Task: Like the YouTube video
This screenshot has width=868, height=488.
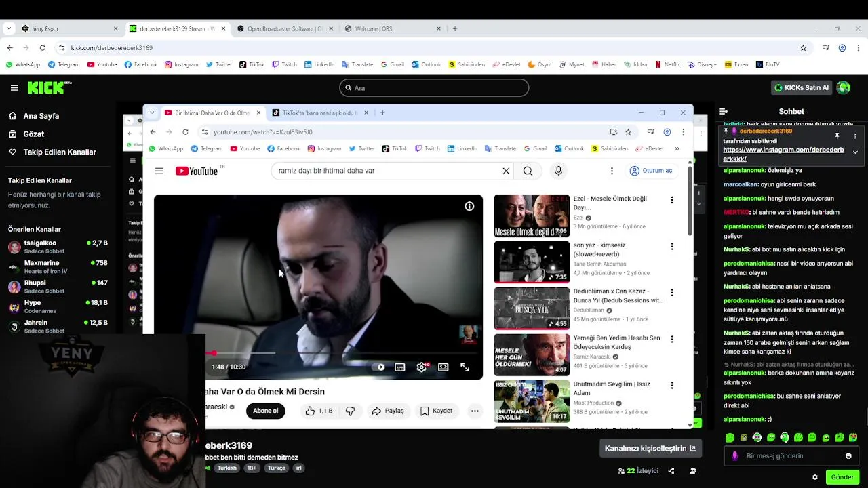Action: coord(319,411)
